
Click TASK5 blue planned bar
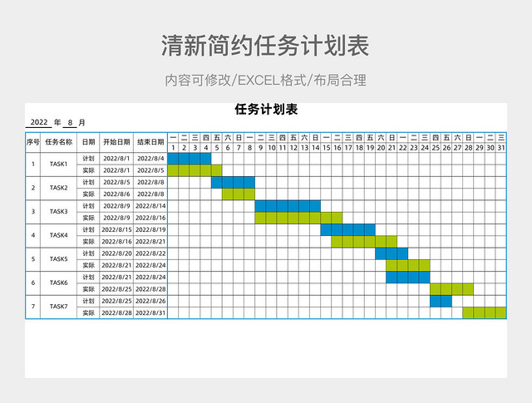pyautogui.click(x=392, y=253)
